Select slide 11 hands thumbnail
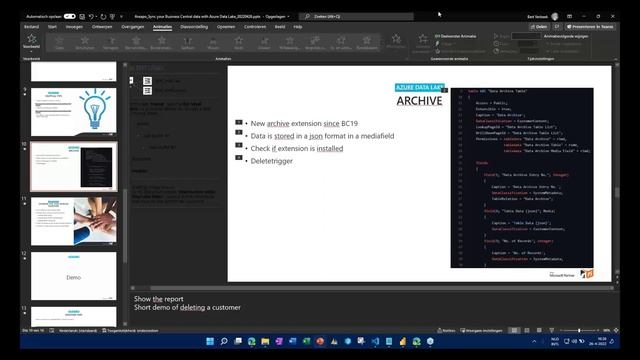The image size is (640, 360). pos(73,221)
